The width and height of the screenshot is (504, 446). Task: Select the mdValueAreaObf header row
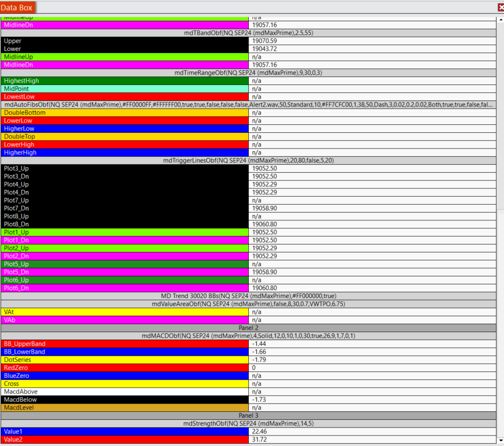click(x=248, y=304)
